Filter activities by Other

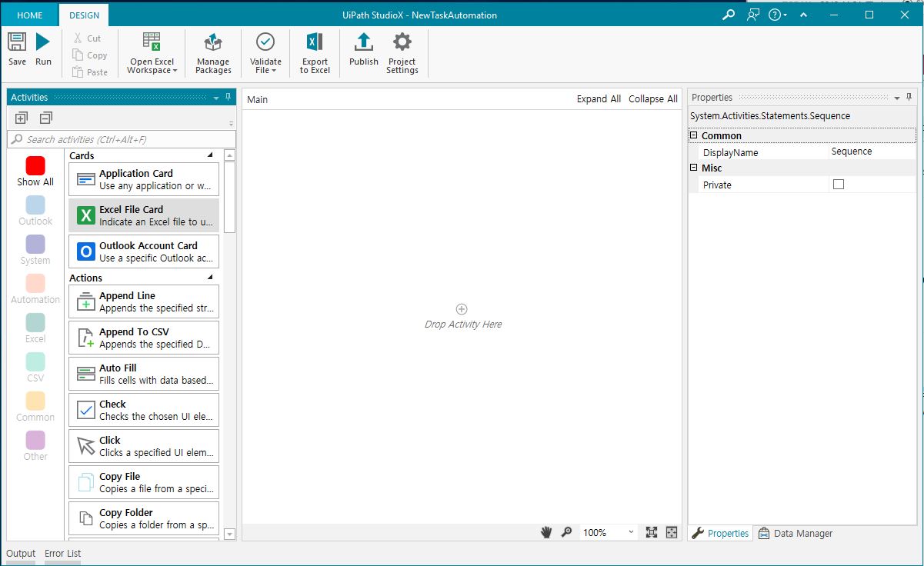point(35,446)
